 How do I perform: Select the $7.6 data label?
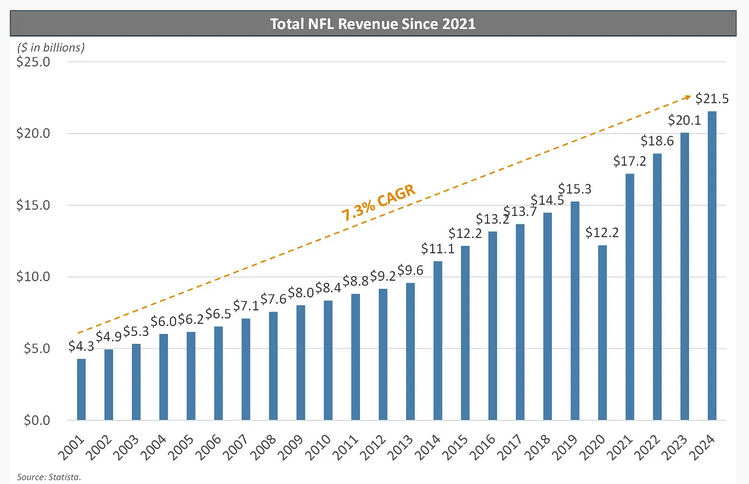coord(273,299)
